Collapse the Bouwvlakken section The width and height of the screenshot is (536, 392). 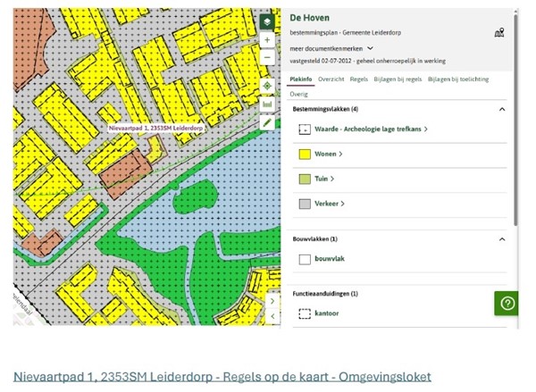click(502, 239)
